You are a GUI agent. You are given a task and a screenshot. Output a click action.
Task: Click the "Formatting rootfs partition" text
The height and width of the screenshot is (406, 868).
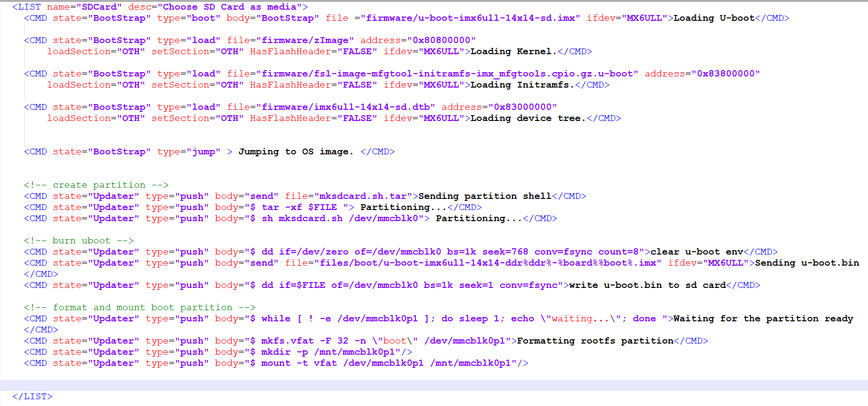coord(595,341)
